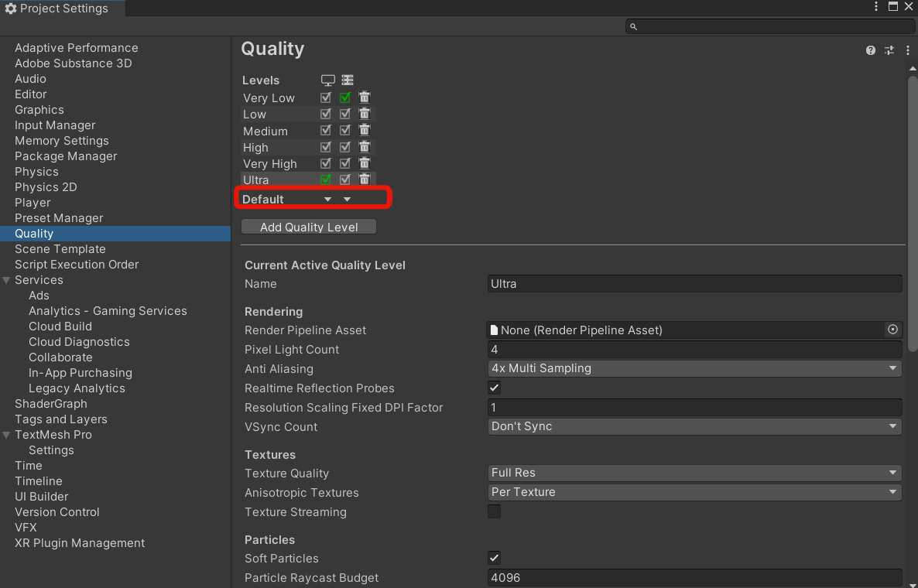Click the dedicated server platform icon
Viewport: 918px width, 588px height.
(347, 80)
